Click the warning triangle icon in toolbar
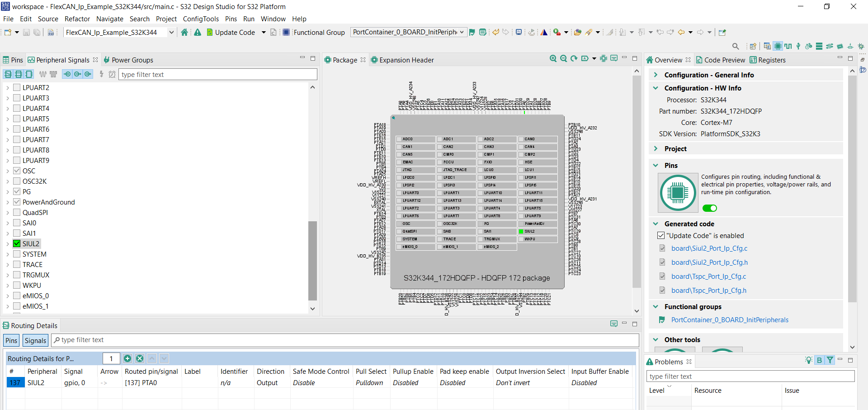868x410 pixels. pos(198,32)
